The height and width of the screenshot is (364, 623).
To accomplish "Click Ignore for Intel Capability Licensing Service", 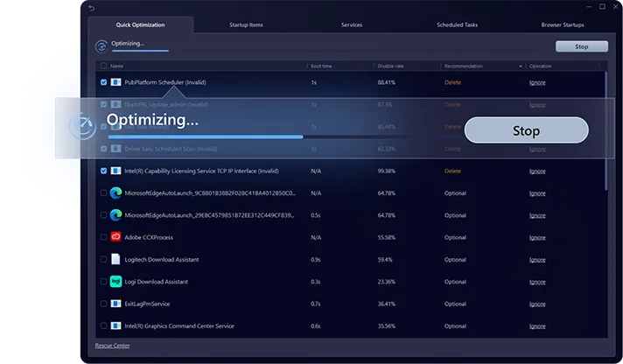I will (x=537, y=171).
